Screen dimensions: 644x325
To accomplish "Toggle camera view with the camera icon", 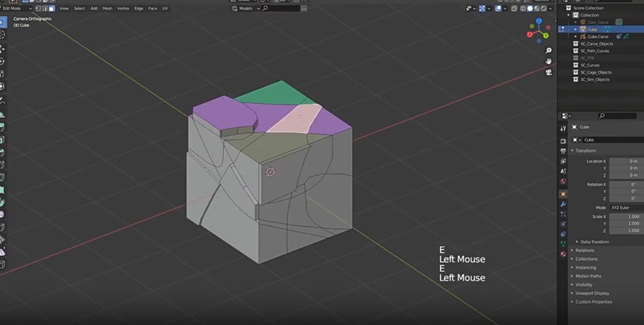I will click(548, 72).
